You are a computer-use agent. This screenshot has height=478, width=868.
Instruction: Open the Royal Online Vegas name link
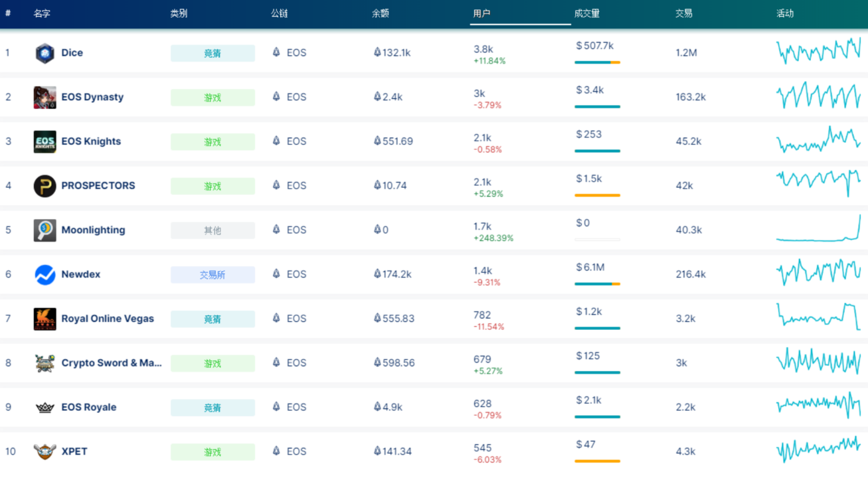(x=108, y=319)
